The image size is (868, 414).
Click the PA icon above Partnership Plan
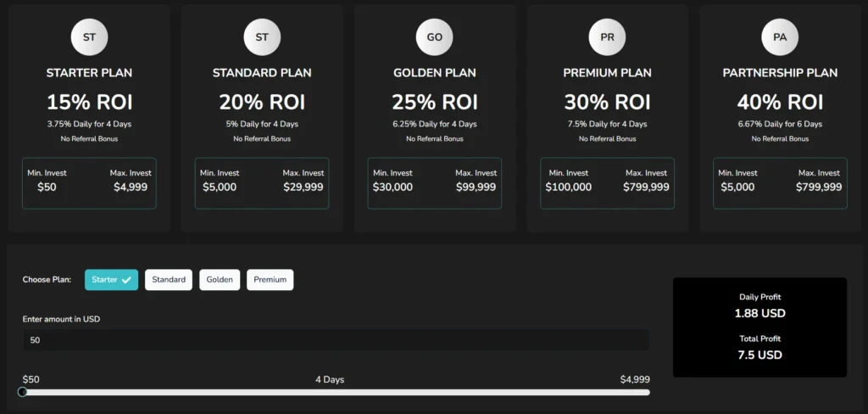780,37
